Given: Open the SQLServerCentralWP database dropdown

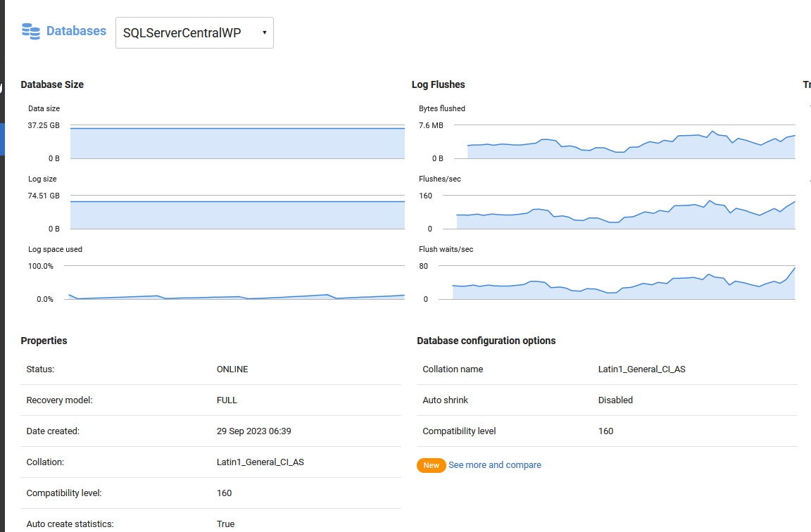Looking at the screenshot, I should tap(194, 33).
